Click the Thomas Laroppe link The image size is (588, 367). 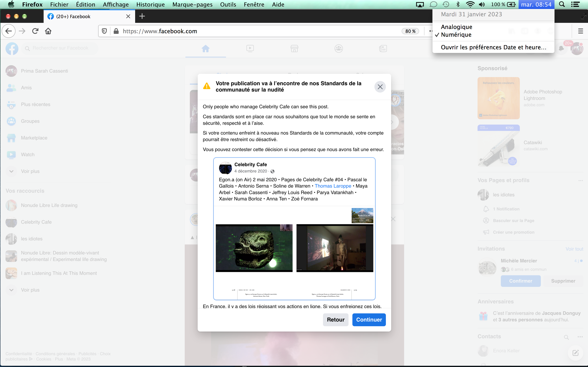pos(333,186)
